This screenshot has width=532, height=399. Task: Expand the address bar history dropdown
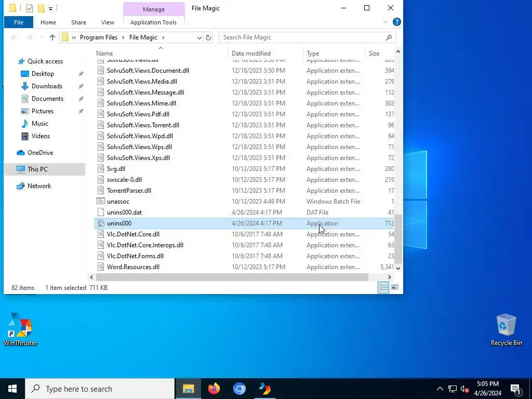(199, 37)
